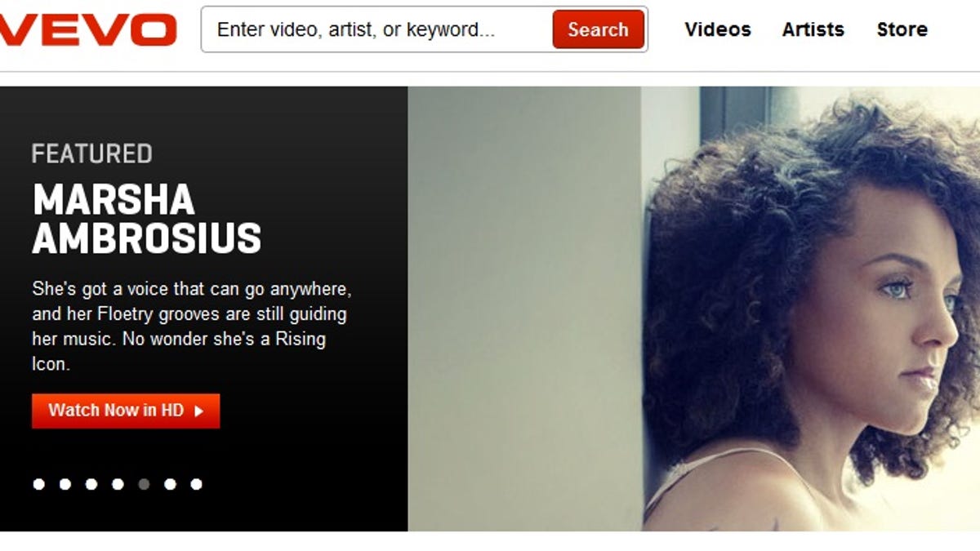Open the Store section
This screenshot has width=980, height=551.
tap(902, 30)
